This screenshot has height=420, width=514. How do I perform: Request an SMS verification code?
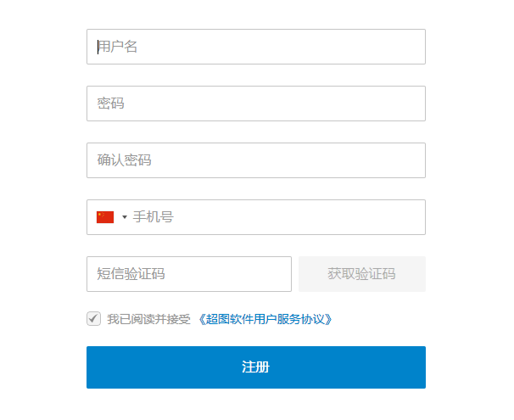click(361, 274)
